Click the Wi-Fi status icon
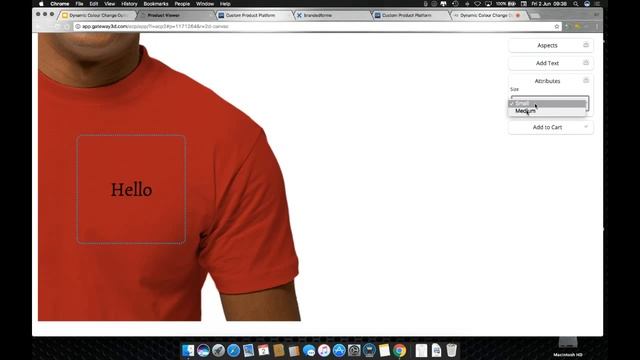Image resolution: width=640 pixels, height=360 pixels. coord(477,4)
